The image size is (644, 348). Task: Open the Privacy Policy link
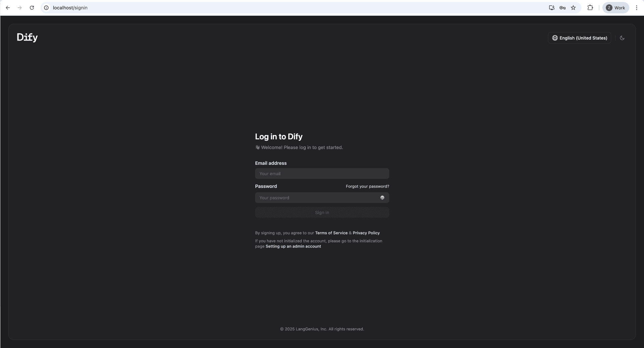pyautogui.click(x=366, y=233)
